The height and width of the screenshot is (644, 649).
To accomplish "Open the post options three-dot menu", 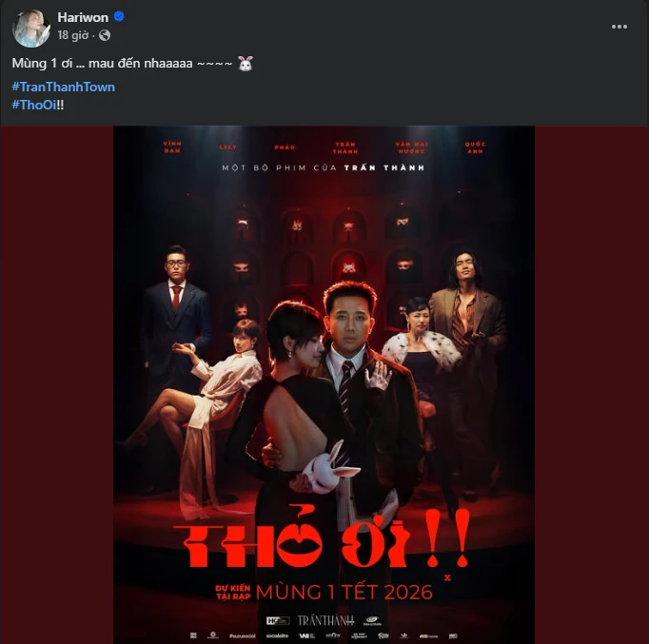I will point(619,27).
